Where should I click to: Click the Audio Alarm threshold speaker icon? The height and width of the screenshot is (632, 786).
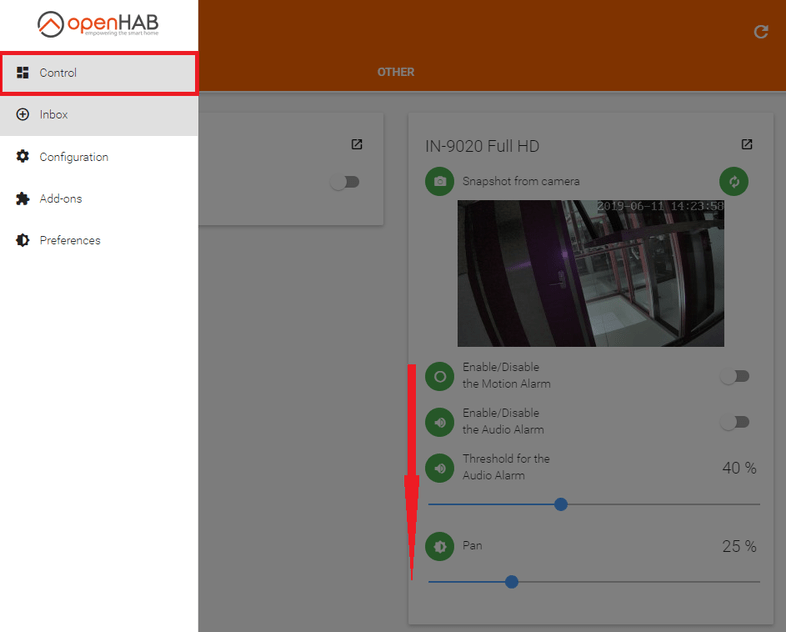click(439, 467)
